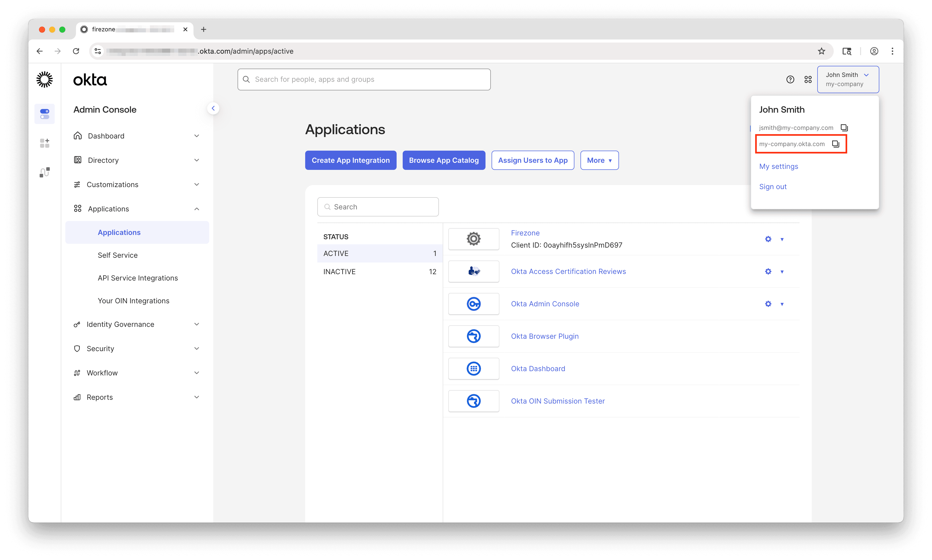Open the More dropdown above the app list
The image size is (932, 560).
click(599, 160)
